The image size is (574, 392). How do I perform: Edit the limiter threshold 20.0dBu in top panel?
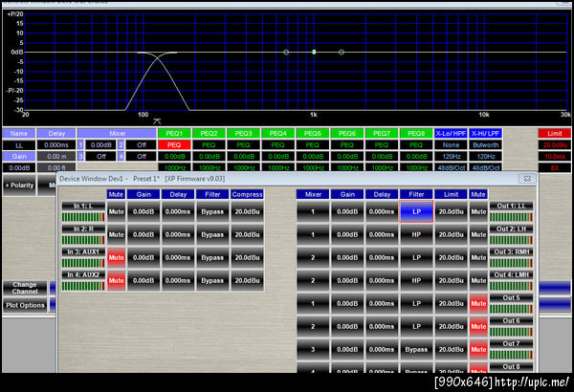pos(554,145)
